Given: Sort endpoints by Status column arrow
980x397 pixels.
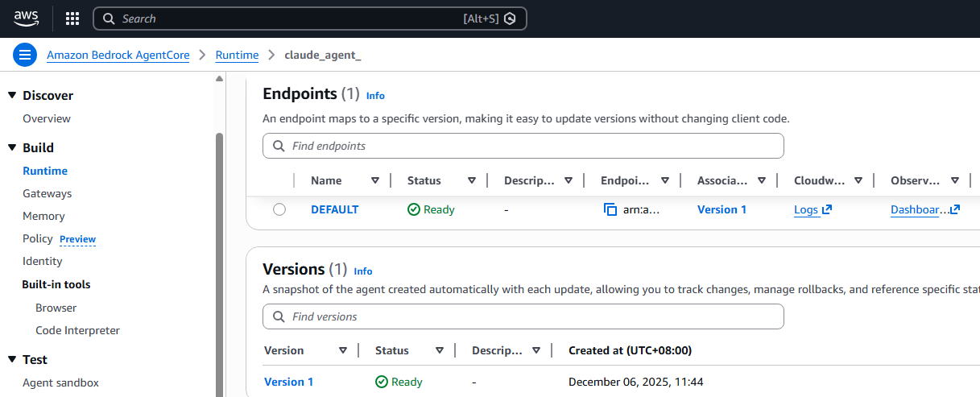Looking at the screenshot, I should pos(472,180).
